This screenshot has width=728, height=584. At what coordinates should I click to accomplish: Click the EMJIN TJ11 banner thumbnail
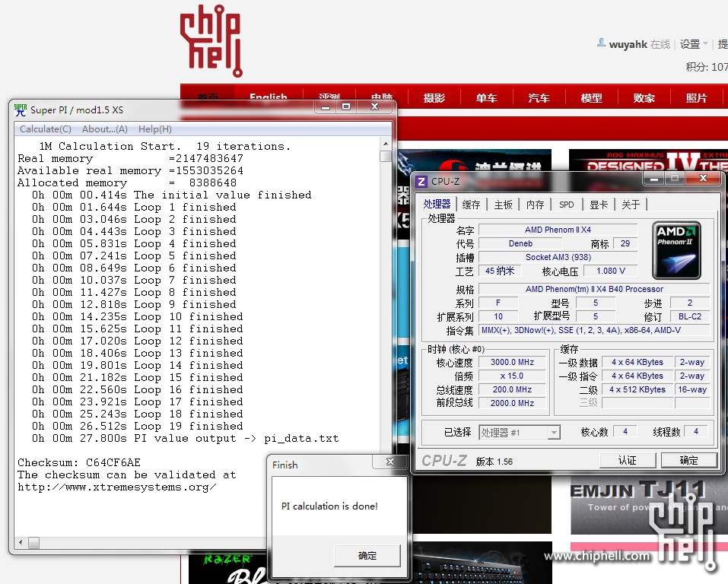coord(649,505)
